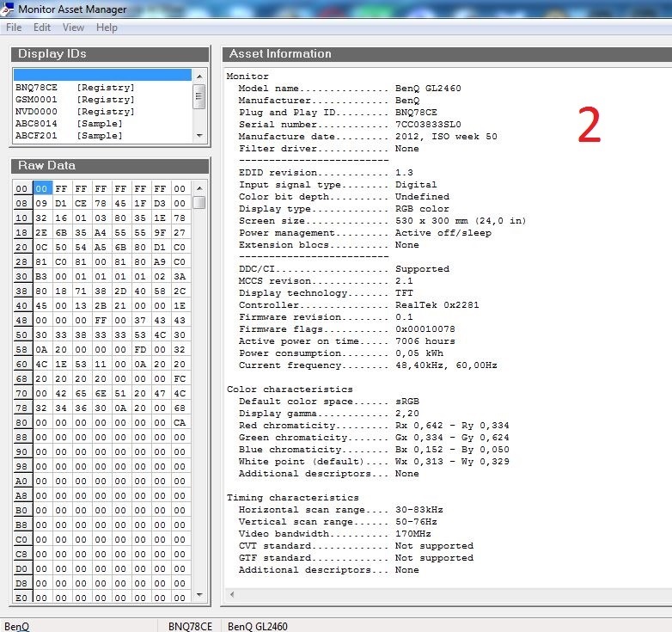Select byte 53 in row 50
The height and width of the screenshot is (632, 672).
(140, 334)
